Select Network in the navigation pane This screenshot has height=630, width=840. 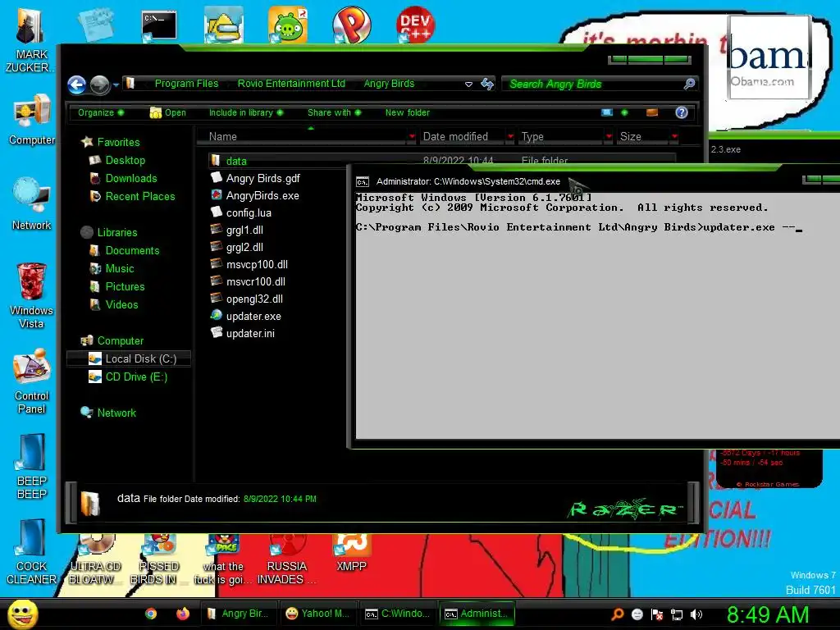pyautogui.click(x=116, y=413)
